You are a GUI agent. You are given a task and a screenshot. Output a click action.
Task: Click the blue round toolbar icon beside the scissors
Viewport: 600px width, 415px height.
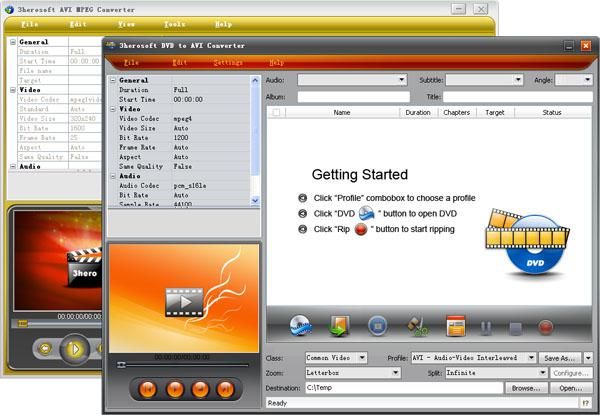377,326
